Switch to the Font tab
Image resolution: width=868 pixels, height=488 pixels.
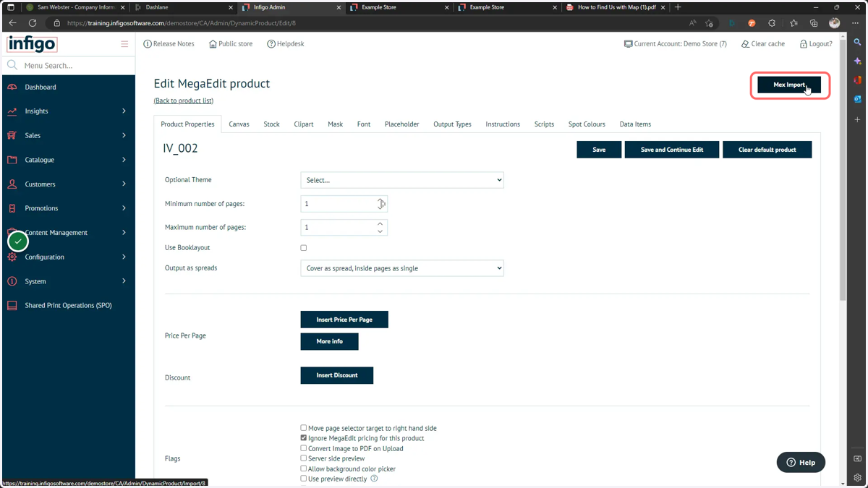[364, 124]
